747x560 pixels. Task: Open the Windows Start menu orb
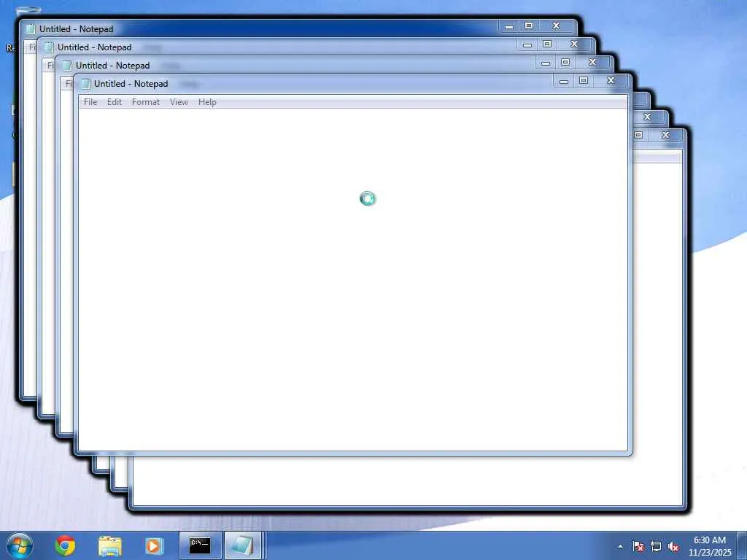(x=20, y=545)
